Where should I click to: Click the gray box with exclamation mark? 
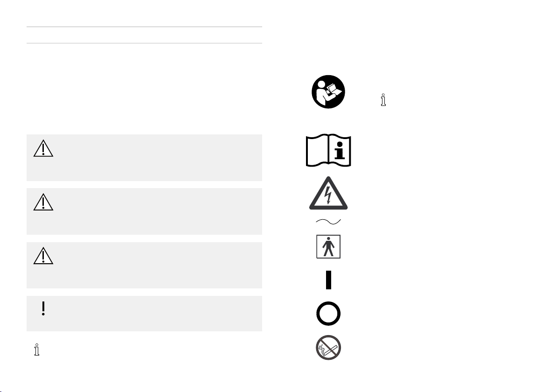[x=144, y=314]
